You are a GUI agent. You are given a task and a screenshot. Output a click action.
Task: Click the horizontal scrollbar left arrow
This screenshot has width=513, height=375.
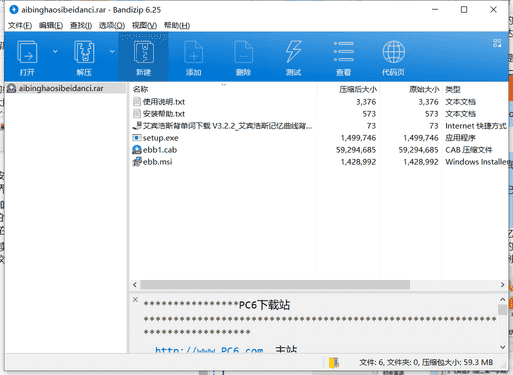[x=135, y=285]
